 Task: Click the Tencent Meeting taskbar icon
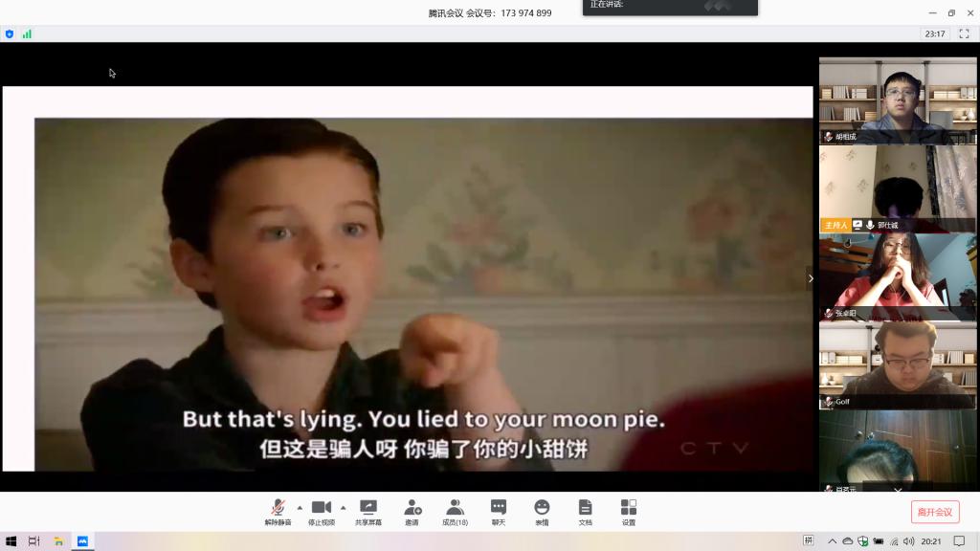82,541
